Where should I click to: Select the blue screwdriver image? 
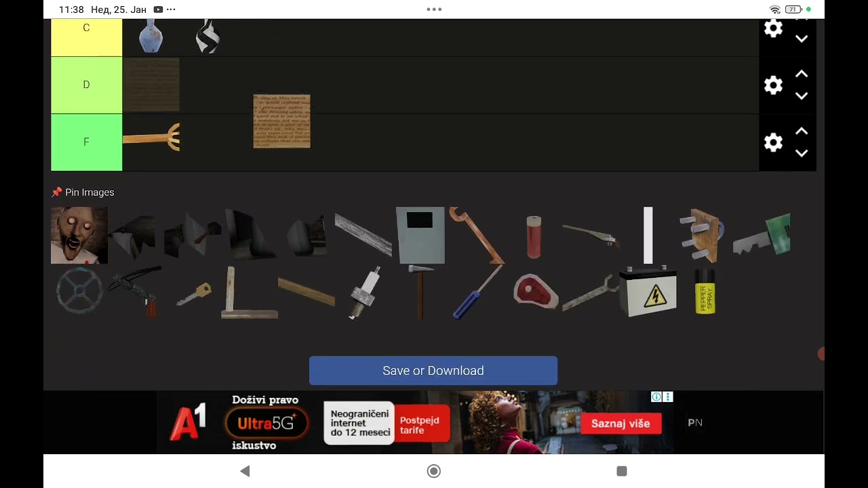[477, 292]
